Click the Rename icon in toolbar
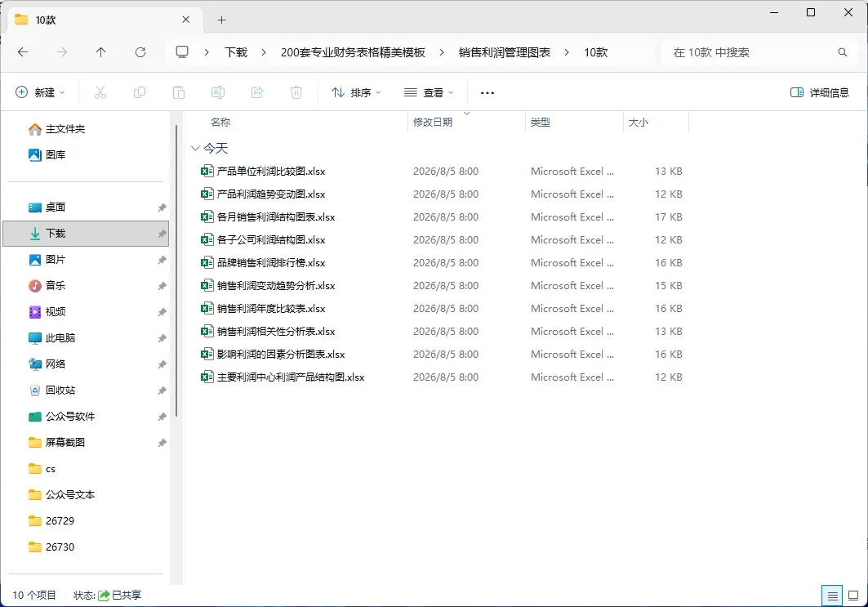The image size is (868, 607). point(218,92)
